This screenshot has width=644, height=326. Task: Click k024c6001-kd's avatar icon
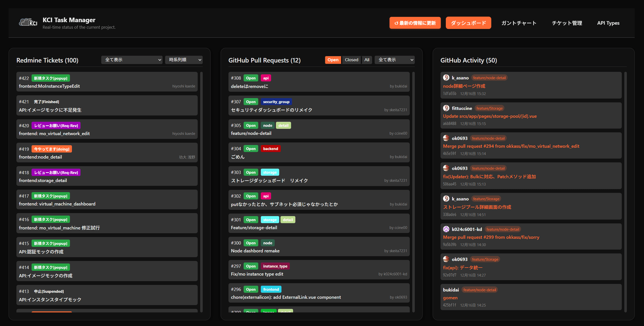446,229
